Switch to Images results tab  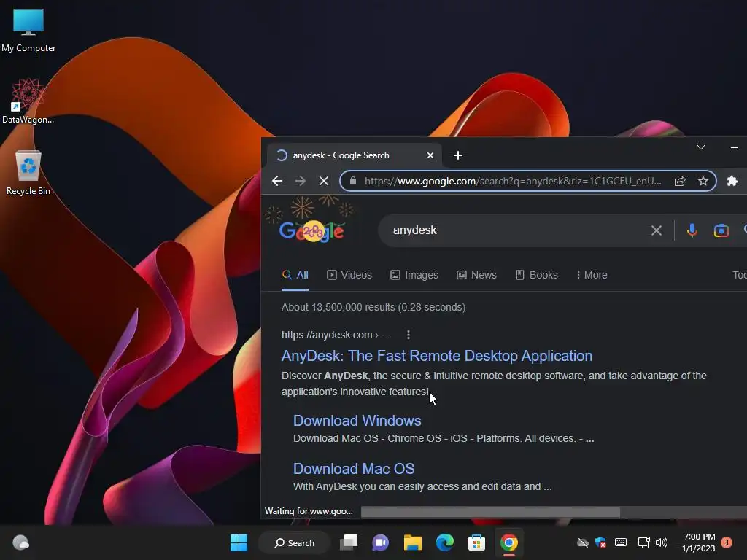click(x=414, y=275)
